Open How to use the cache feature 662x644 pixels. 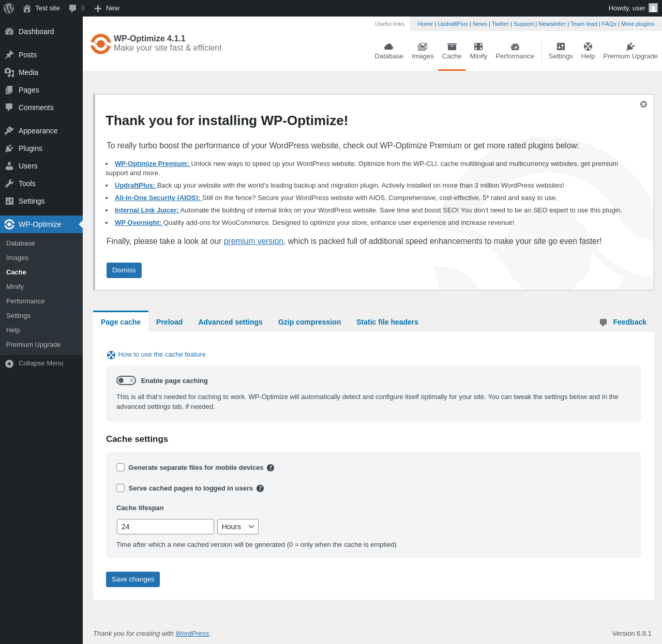tap(156, 355)
